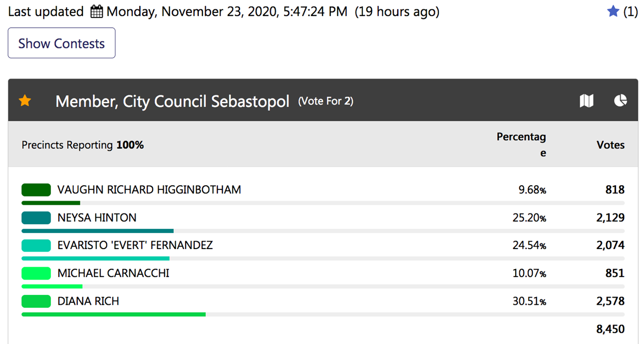Select Diana Rich's green color swatch

36,301
